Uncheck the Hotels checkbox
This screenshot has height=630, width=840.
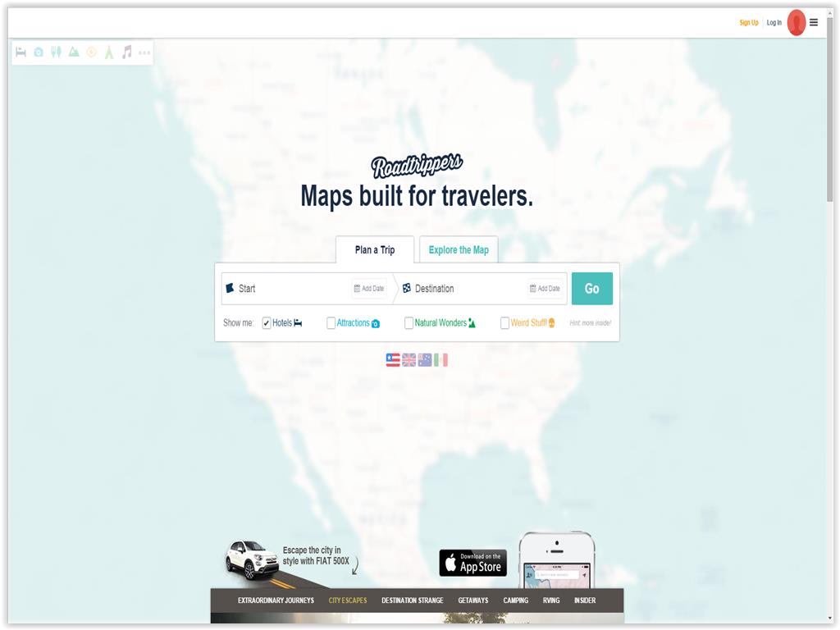click(267, 323)
